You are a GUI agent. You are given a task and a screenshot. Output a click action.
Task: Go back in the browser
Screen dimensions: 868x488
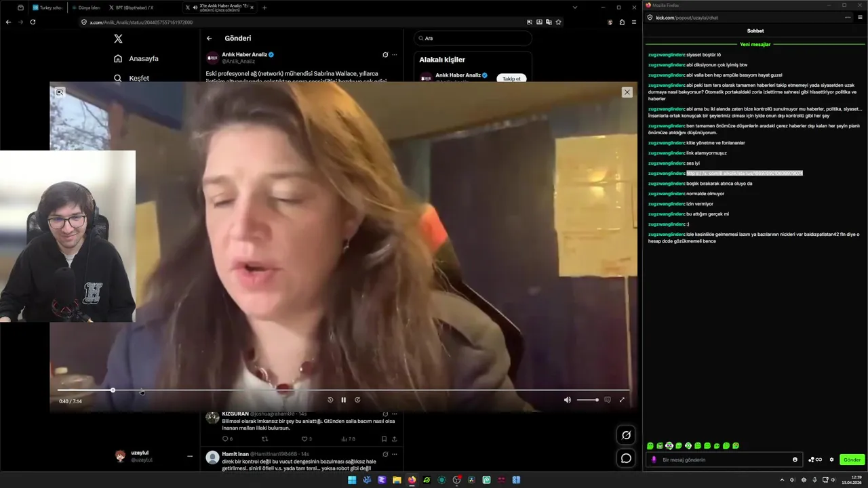pos(8,22)
